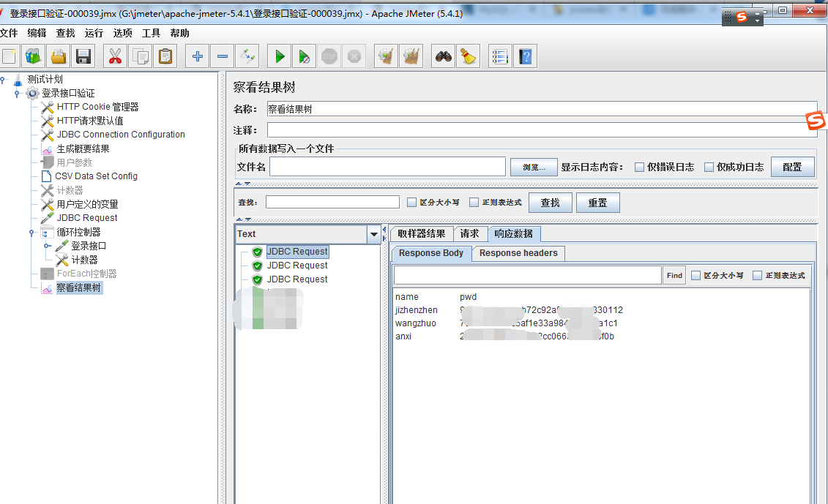Toggle 区分大小写 checkbox next to Find
Screen dimensions: 828x504
pyautogui.click(x=696, y=276)
